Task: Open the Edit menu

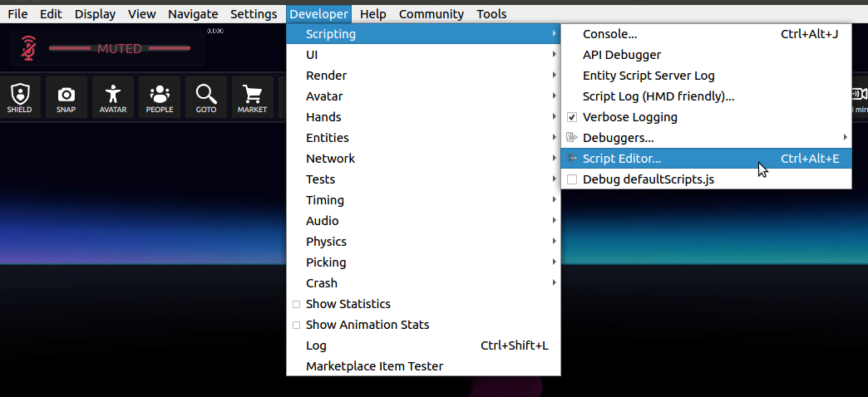Action: coord(51,14)
